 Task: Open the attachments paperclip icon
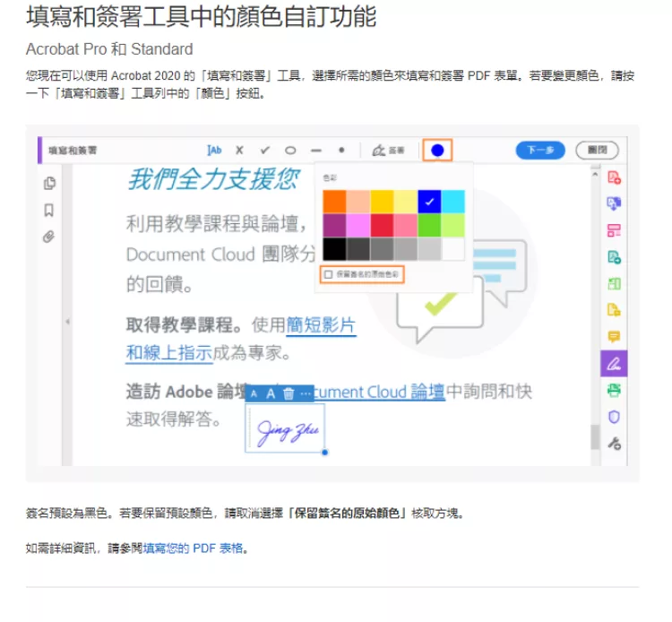49,238
